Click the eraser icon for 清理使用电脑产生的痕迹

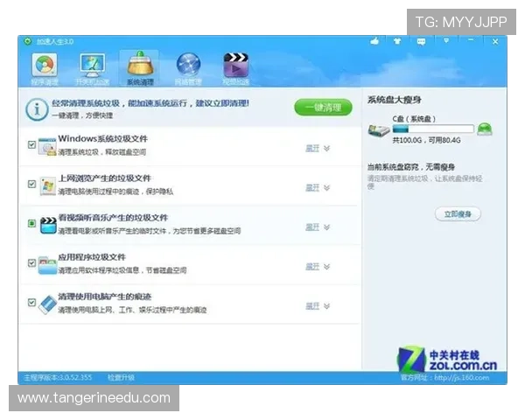(47, 304)
